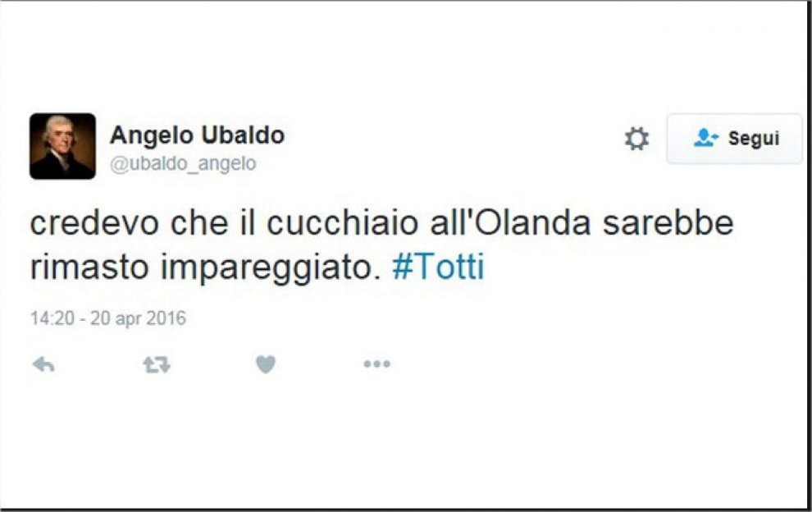Click the word "rimasto" in the tweet
The height and width of the screenshot is (512, 812).
coord(89,268)
